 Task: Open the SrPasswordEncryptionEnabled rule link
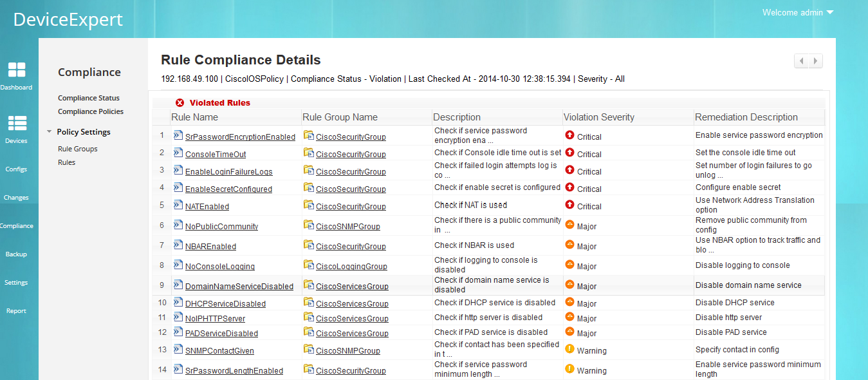(x=240, y=137)
